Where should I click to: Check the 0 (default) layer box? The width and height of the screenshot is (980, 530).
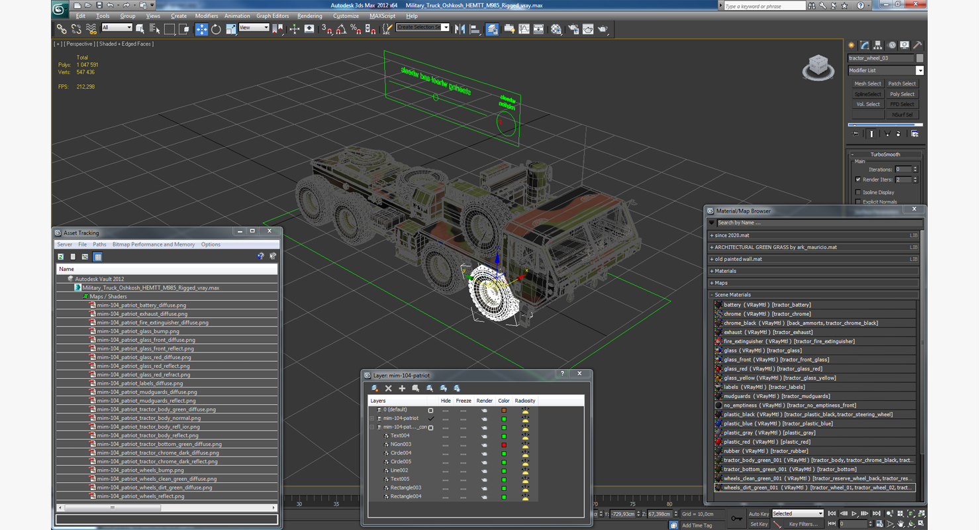(431, 410)
